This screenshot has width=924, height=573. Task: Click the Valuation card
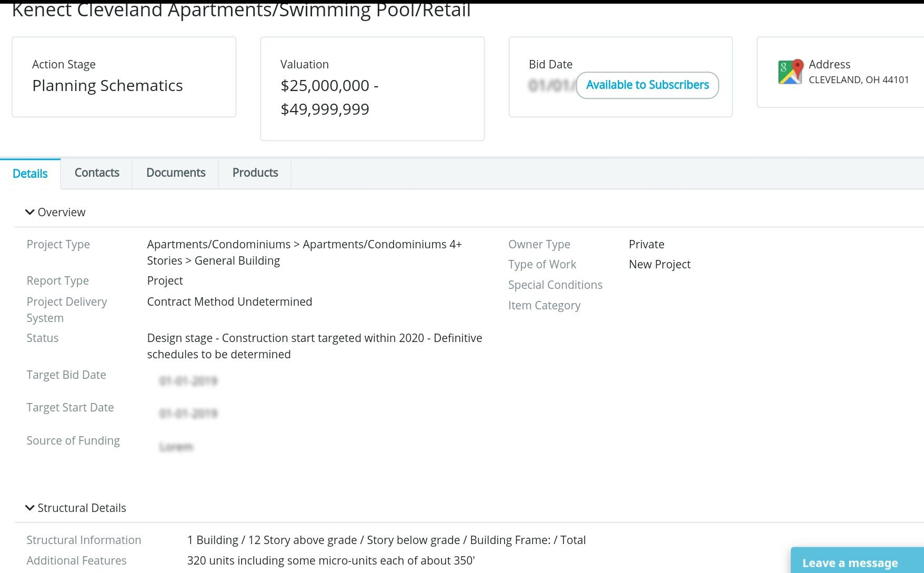tap(373, 88)
